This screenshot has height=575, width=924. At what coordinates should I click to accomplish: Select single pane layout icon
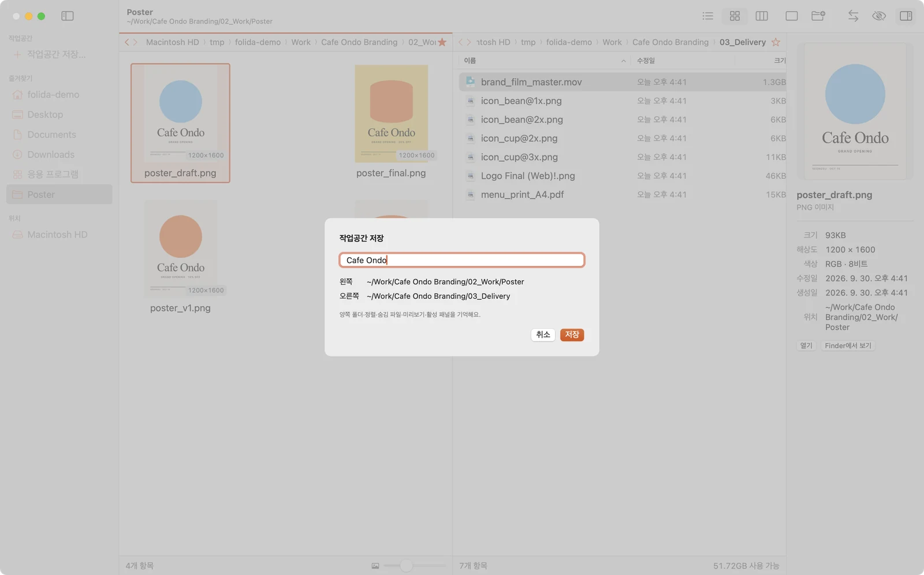[791, 16]
